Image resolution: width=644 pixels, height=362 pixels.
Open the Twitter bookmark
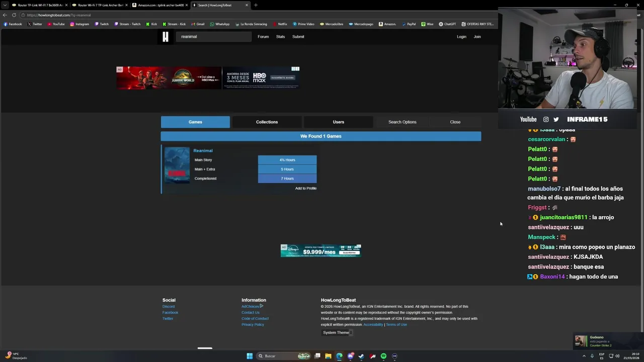click(x=35, y=24)
